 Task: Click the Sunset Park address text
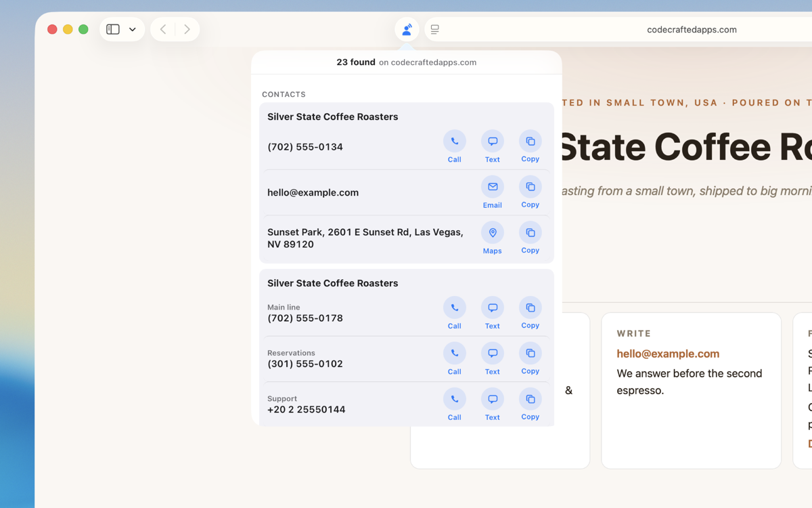point(365,238)
